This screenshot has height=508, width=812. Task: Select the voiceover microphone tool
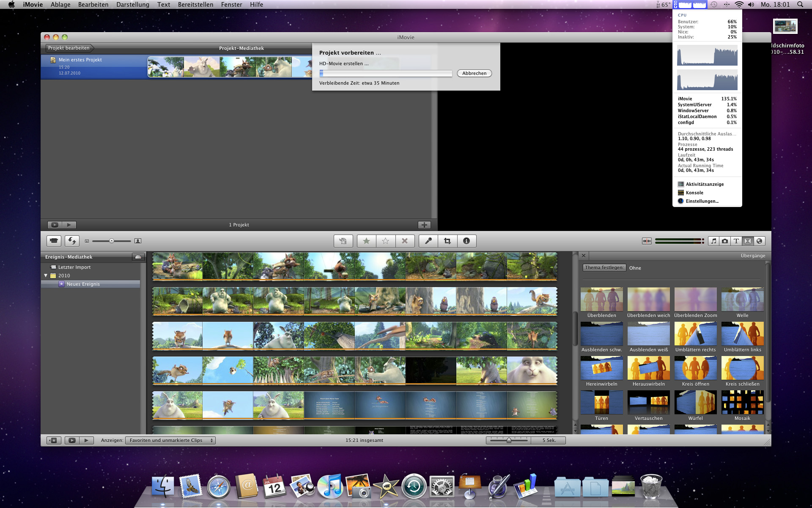pos(428,241)
